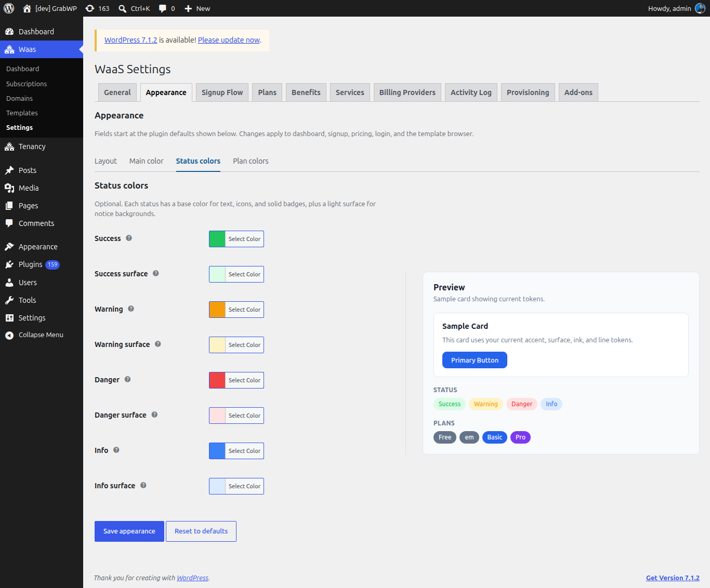Image resolution: width=710 pixels, height=588 pixels.
Task: Click help icon next to Danger
Action: coord(127,379)
